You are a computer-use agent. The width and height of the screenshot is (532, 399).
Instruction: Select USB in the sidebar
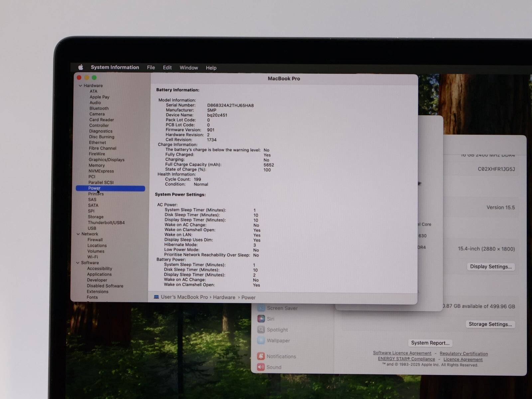[92, 228]
